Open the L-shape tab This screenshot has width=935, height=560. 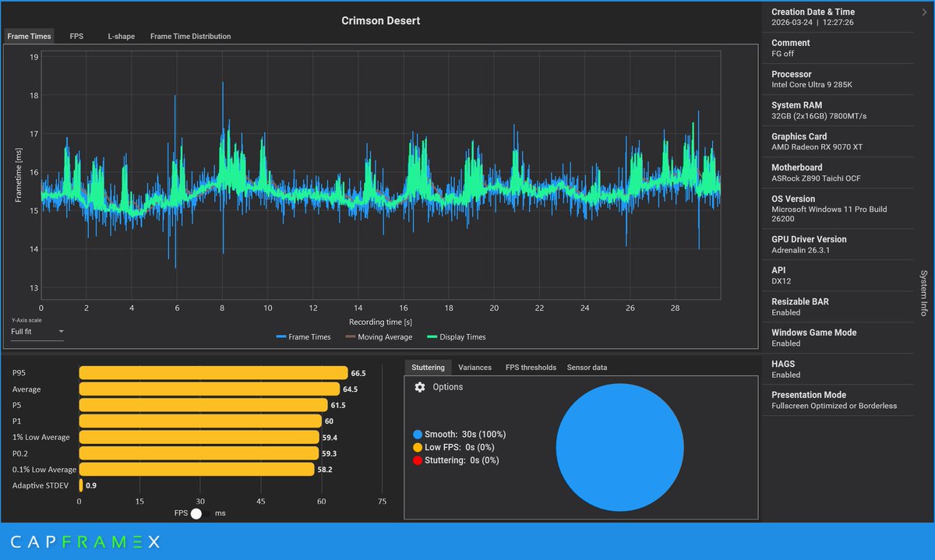coord(121,37)
